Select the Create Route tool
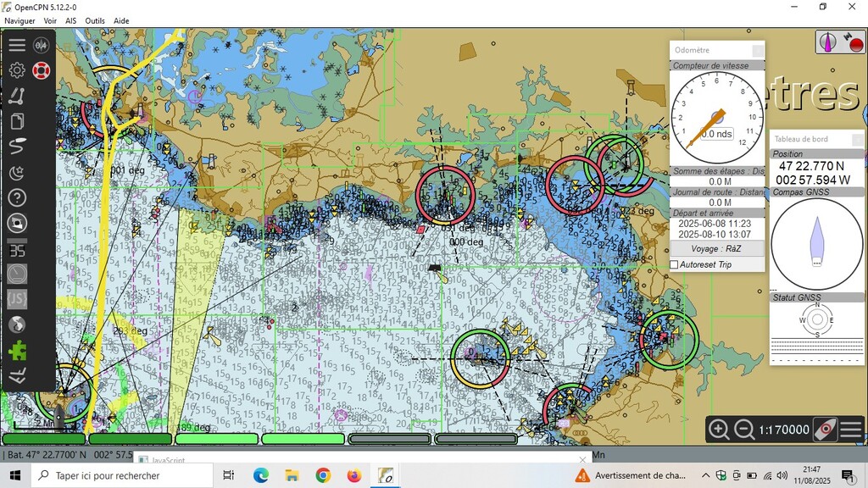Viewport: 868px width, 488px height. click(17, 96)
